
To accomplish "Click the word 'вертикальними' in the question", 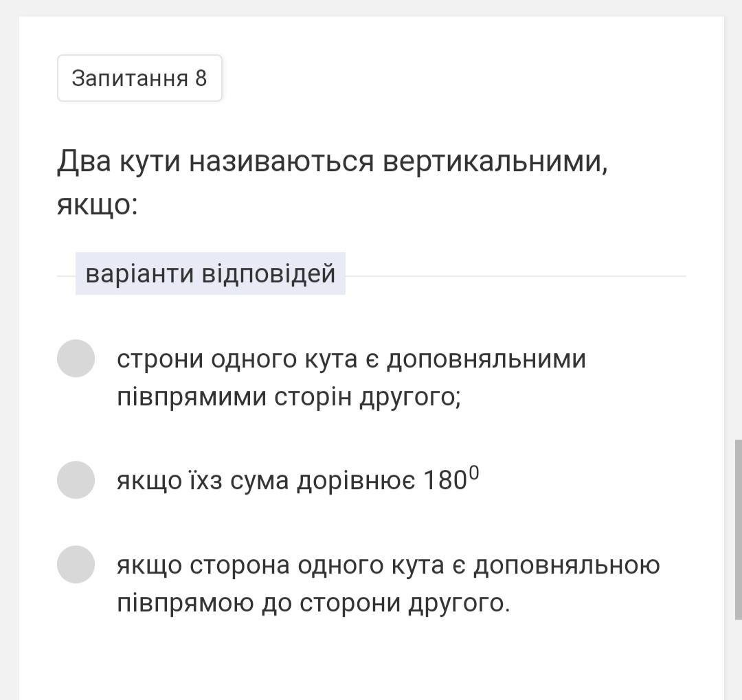I will click(x=494, y=162).
